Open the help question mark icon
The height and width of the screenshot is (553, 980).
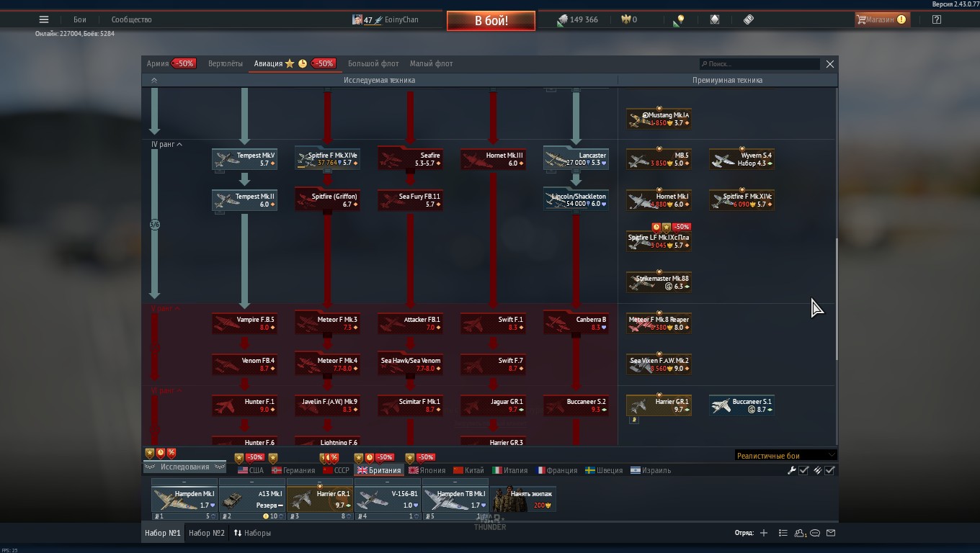click(x=937, y=20)
